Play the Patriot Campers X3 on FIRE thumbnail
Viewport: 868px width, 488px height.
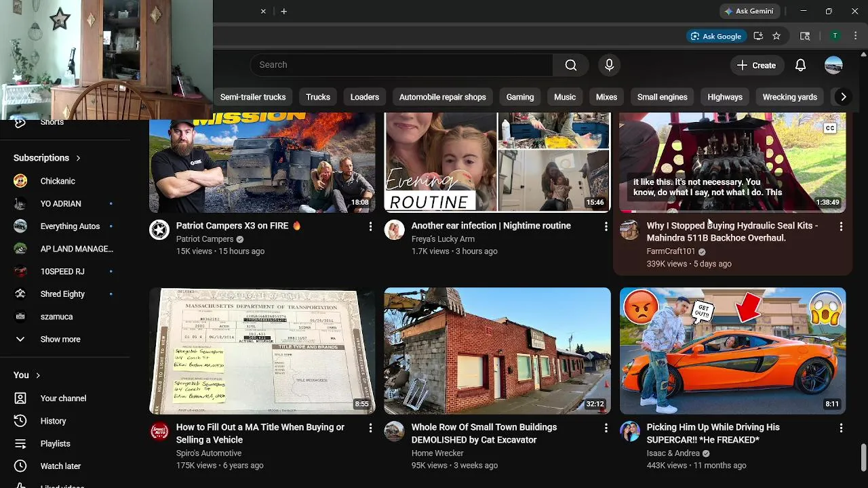click(262, 163)
